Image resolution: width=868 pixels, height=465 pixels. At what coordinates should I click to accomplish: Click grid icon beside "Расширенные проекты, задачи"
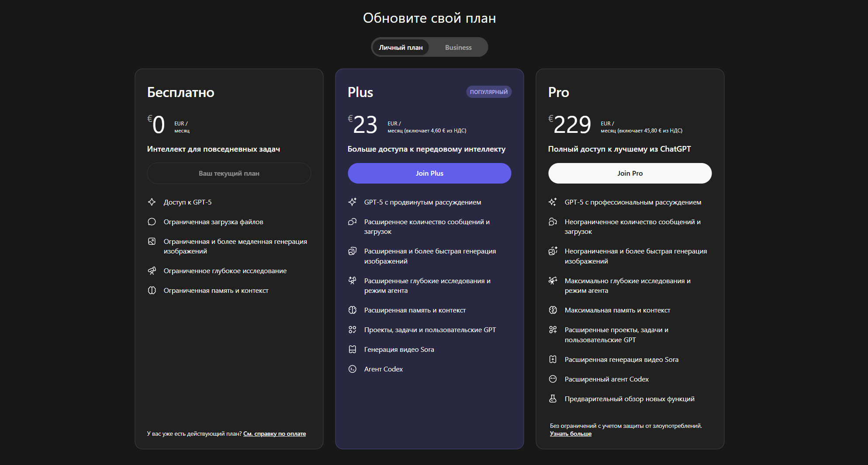click(553, 330)
